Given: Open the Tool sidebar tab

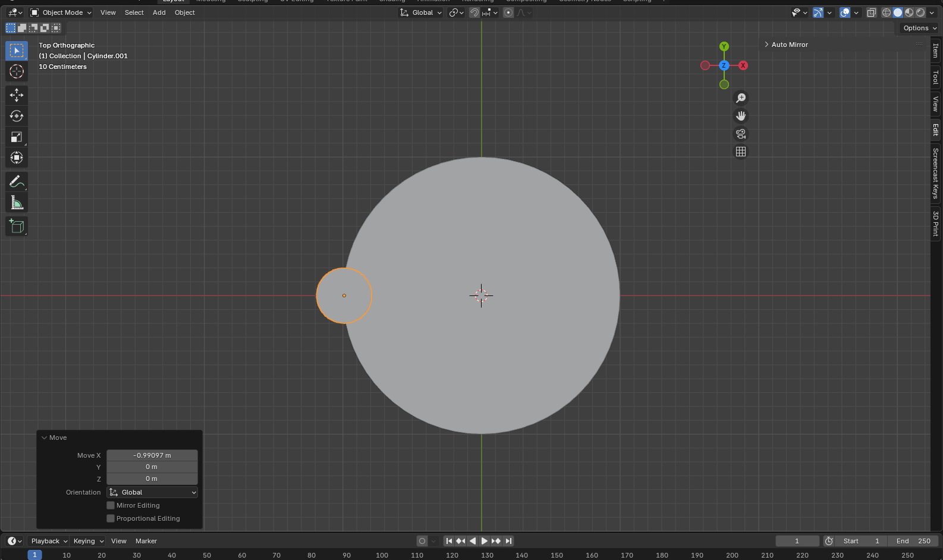Looking at the screenshot, I should click(936, 77).
